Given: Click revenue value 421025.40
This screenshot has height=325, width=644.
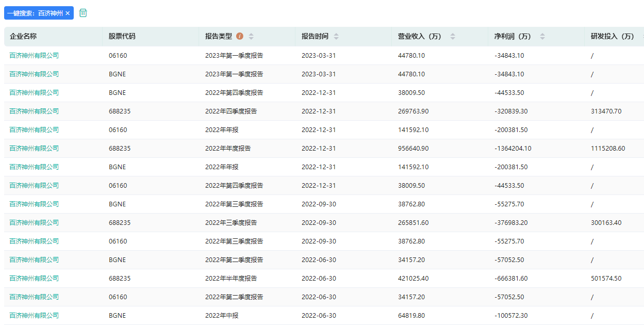Looking at the screenshot, I should [413, 278].
